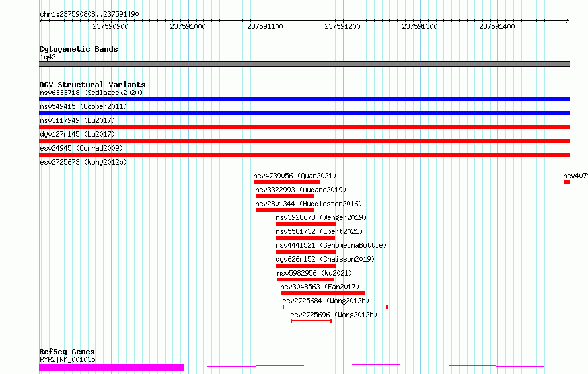
Task: Click the chr1:237590808..237591490 coordinate label
Action: tap(89, 14)
